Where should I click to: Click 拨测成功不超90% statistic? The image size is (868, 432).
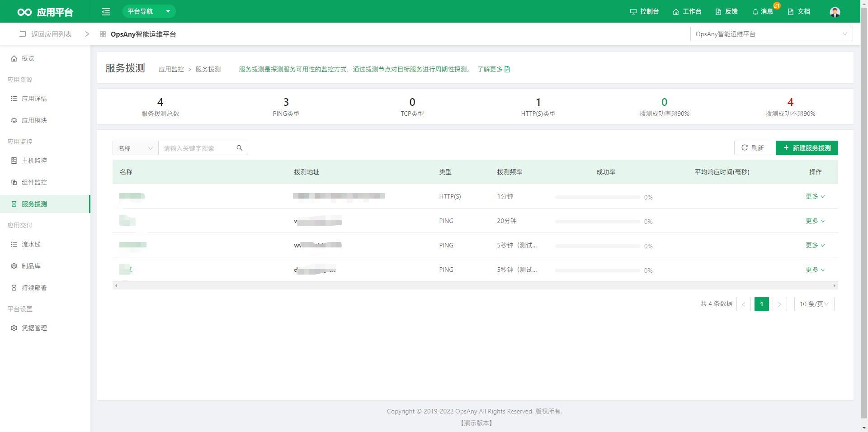(x=790, y=107)
